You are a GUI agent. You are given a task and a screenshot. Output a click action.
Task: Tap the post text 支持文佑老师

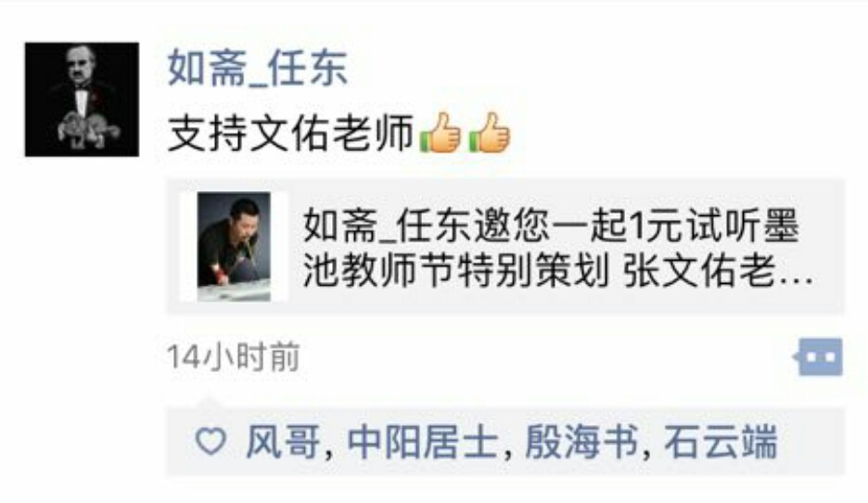tap(290, 133)
